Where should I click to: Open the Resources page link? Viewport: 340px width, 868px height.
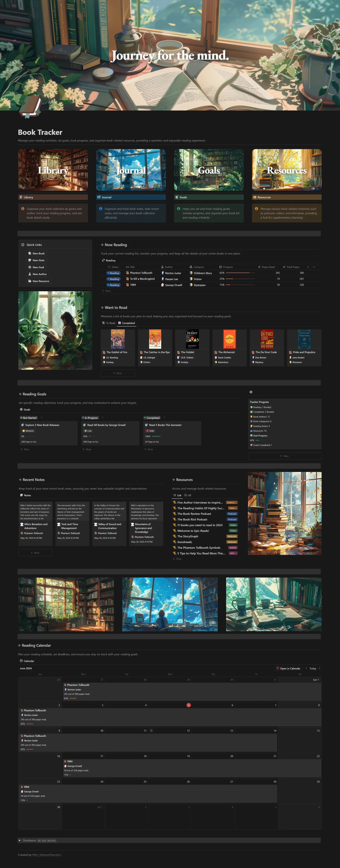click(286, 197)
